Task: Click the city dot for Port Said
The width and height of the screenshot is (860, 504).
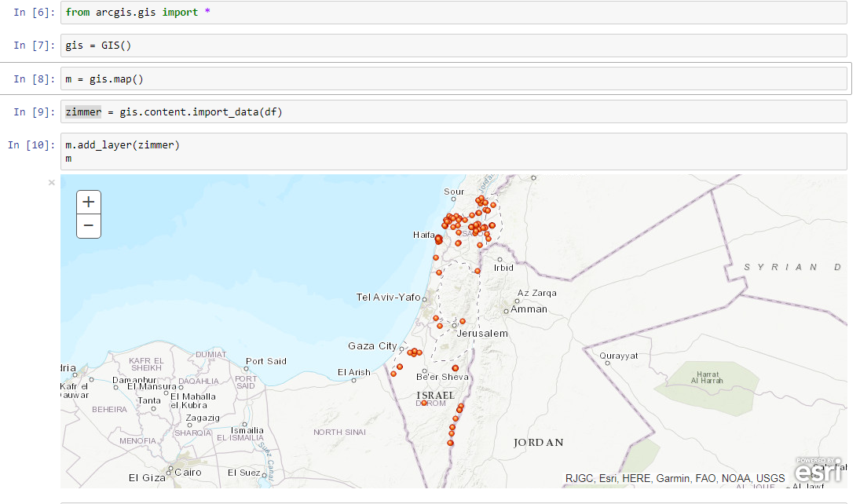Action: pos(244,370)
